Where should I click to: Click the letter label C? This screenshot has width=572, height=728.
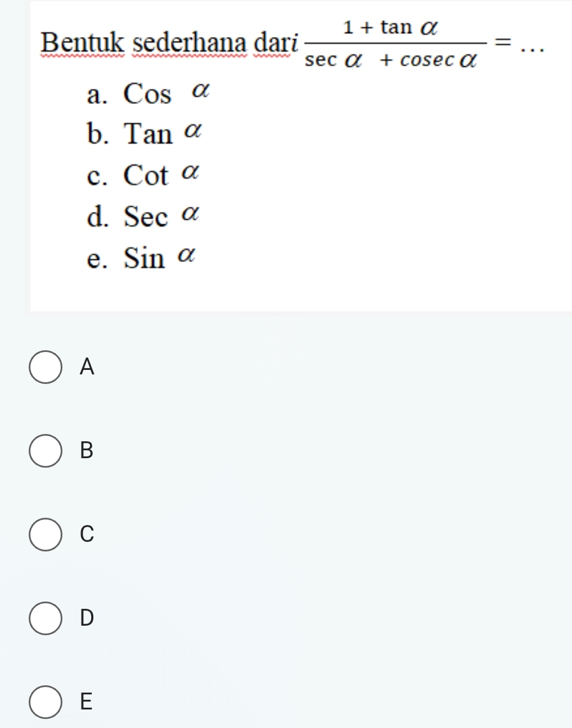coord(87,533)
